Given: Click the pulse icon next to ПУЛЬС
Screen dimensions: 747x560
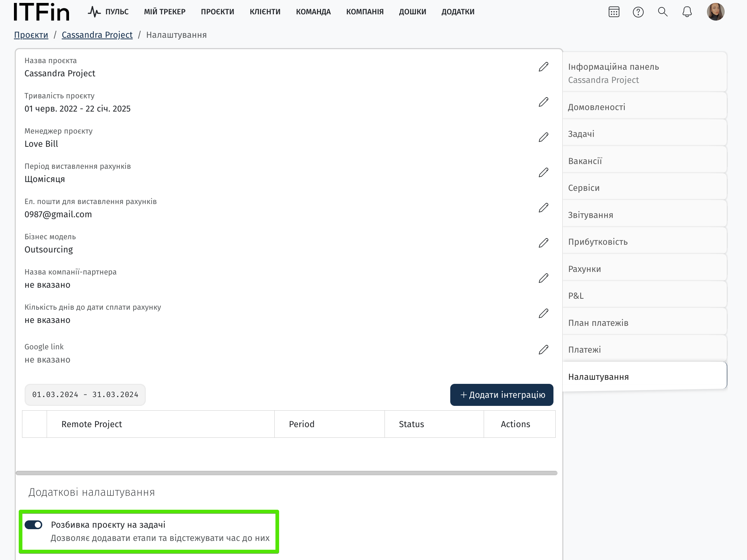Looking at the screenshot, I should pyautogui.click(x=94, y=12).
